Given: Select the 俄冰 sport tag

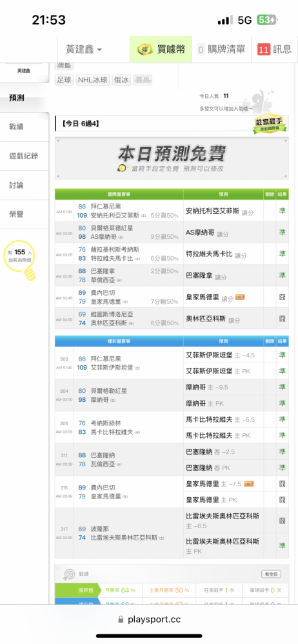Looking at the screenshot, I should point(121,80).
